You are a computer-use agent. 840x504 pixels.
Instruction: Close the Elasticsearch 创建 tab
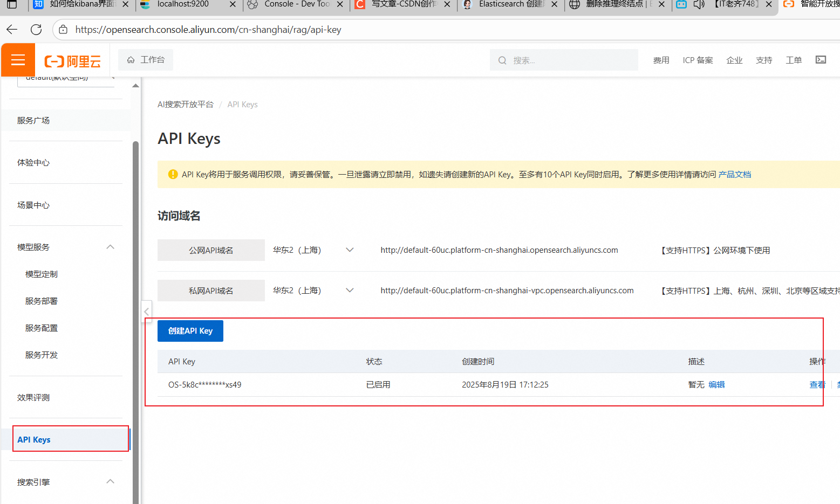554,4
